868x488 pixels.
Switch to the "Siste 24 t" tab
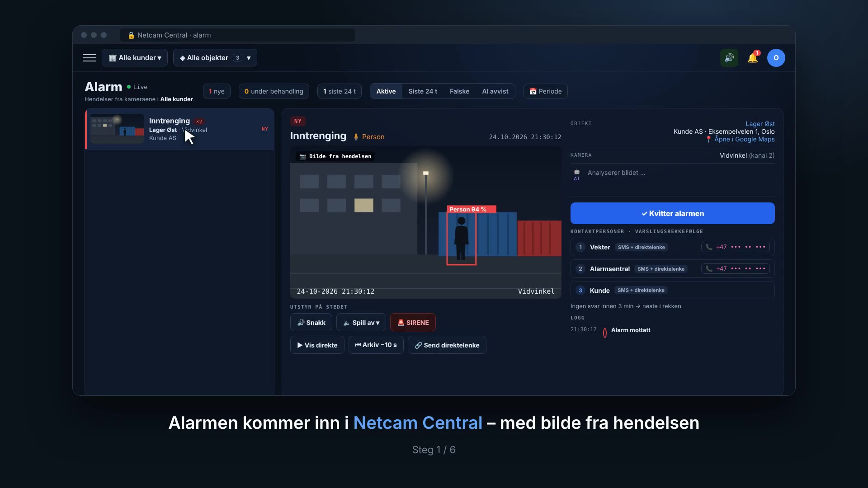(x=423, y=91)
